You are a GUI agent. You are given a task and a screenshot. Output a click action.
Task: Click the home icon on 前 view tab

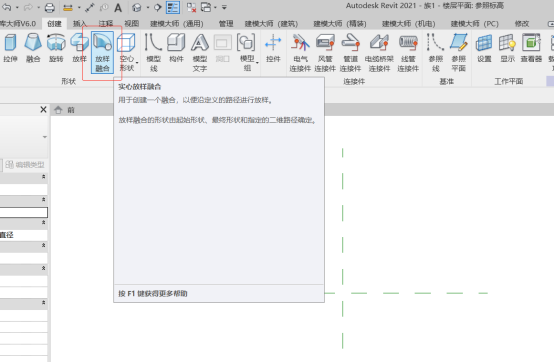(x=58, y=110)
